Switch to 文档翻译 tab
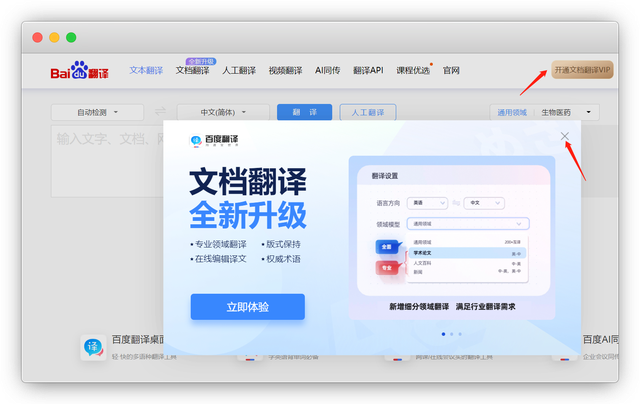Viewport: 640px width, 404px height. pyautogui.click(x=193, y=70)
